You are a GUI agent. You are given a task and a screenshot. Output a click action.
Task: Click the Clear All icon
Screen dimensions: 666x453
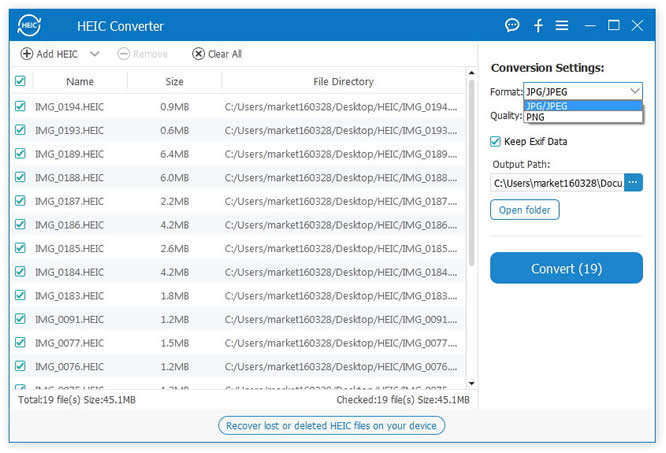198,54
